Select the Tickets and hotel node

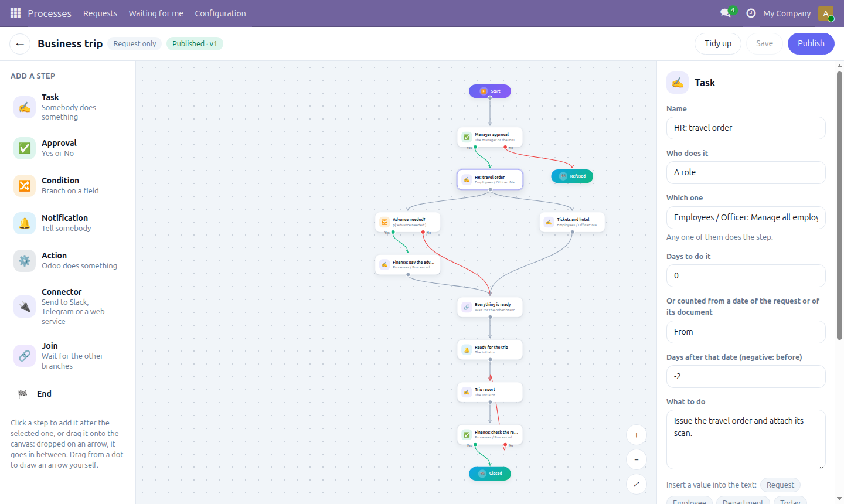pos(572,222)
